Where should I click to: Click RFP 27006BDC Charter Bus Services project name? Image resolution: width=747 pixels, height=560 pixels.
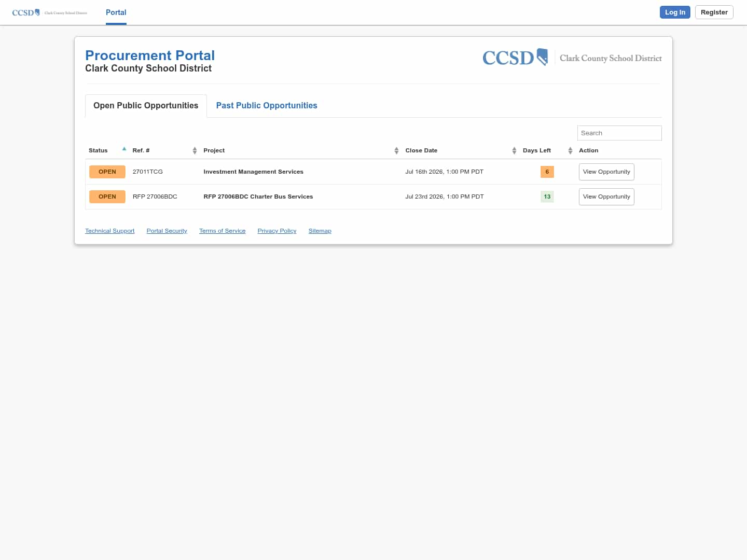258,197
